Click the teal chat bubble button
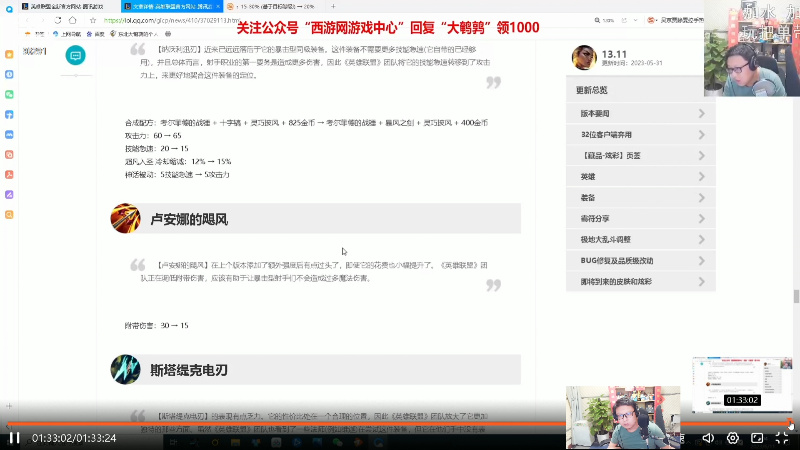800x450 pixels. point(76,55)
